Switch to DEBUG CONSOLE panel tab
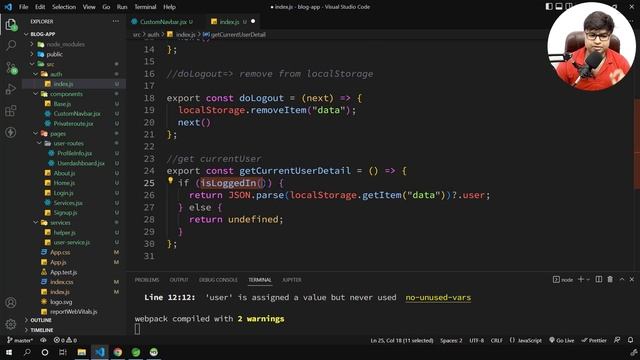Screen dimensions: 640x360 coord(218,280)
